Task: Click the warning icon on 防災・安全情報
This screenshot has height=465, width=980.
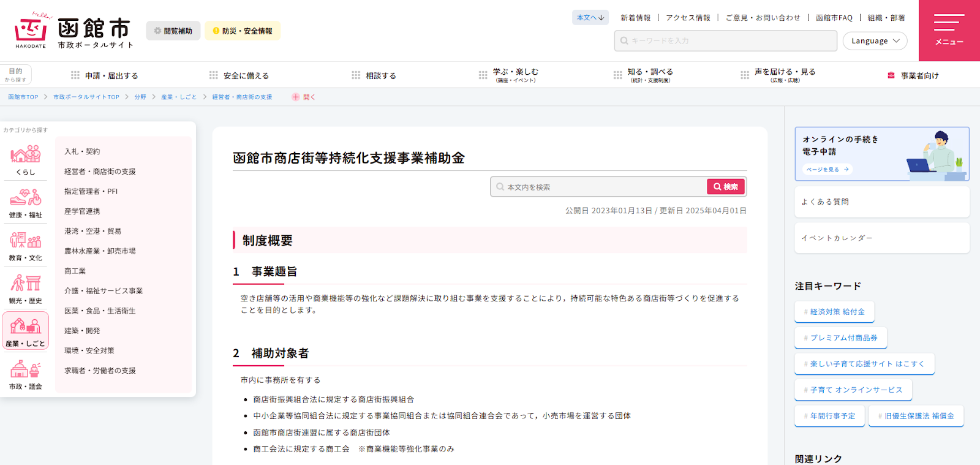Action: (x=216, y=31)
